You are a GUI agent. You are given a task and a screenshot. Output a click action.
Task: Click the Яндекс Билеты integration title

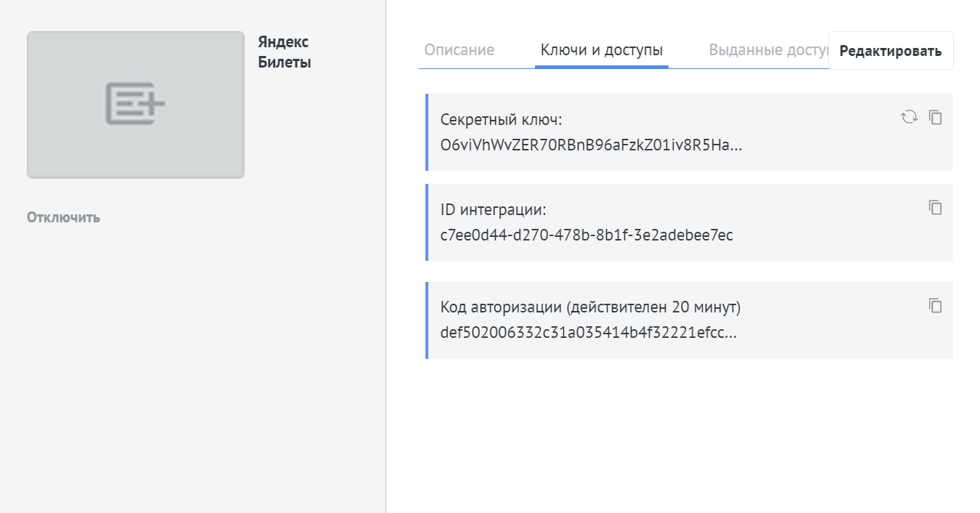click(285, 52)
